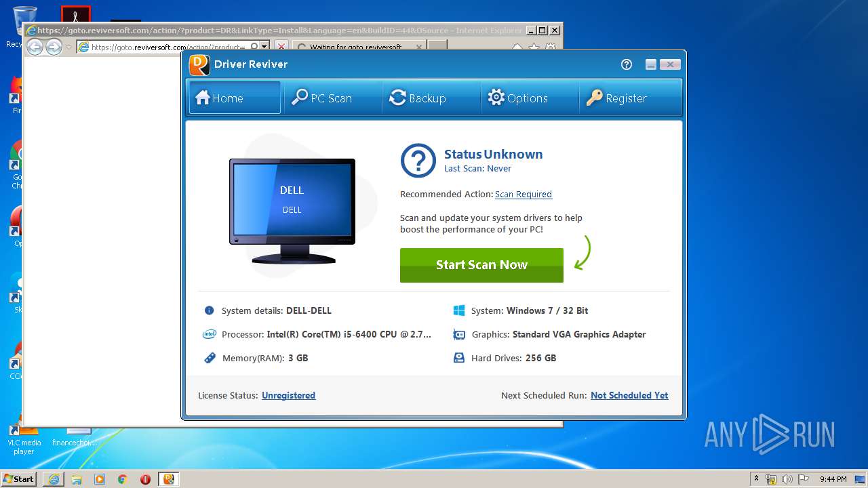The image size is (868, 488).
Task: Click the Windows system logo icon
Action: (459, 310)
